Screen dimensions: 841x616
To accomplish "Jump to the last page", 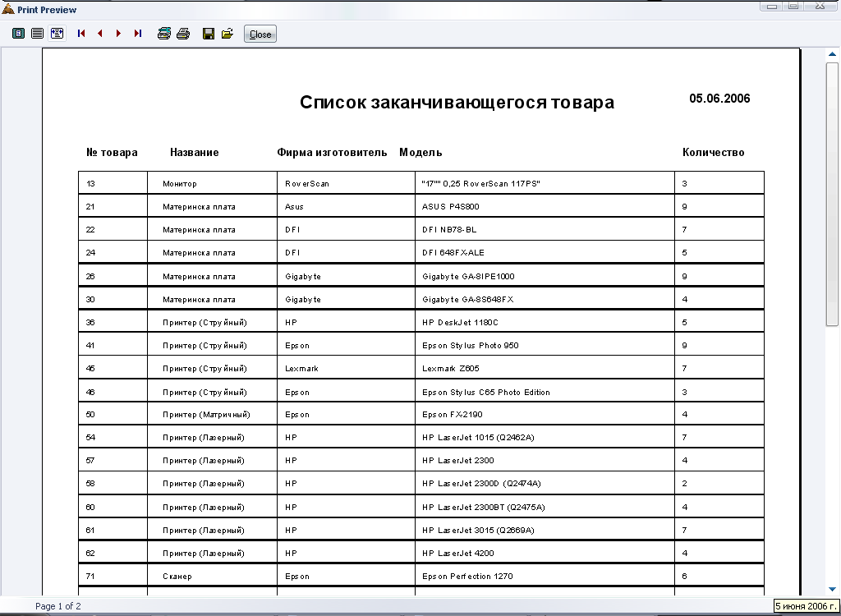I will [x=138, y=34].
